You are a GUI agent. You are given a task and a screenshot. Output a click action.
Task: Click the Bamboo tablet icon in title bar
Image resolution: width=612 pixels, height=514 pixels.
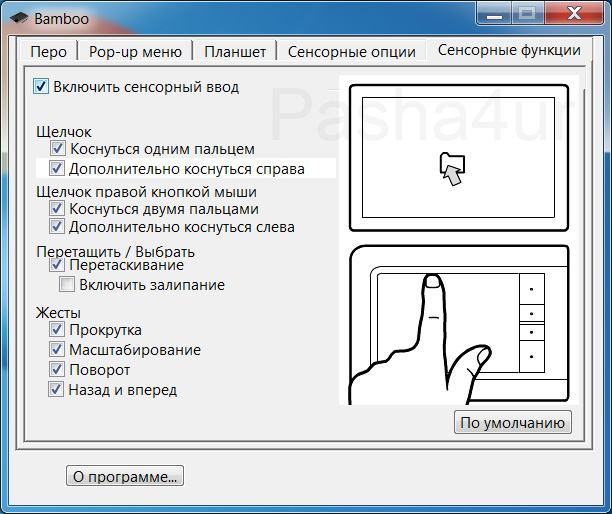(x=18, y=18)
